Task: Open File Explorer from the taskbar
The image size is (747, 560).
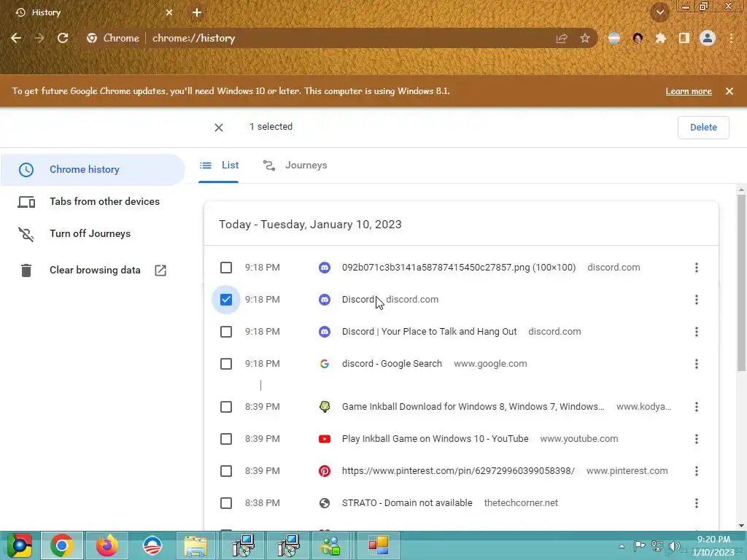Action: click(196, 545)
